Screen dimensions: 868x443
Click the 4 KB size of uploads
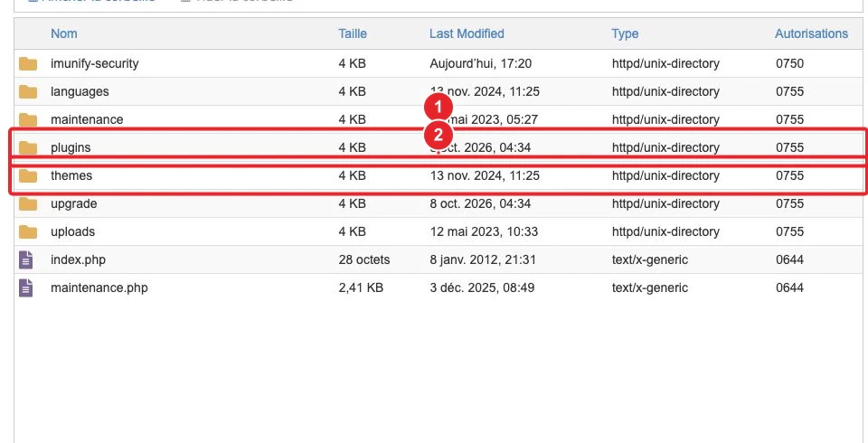click(352, 231)
